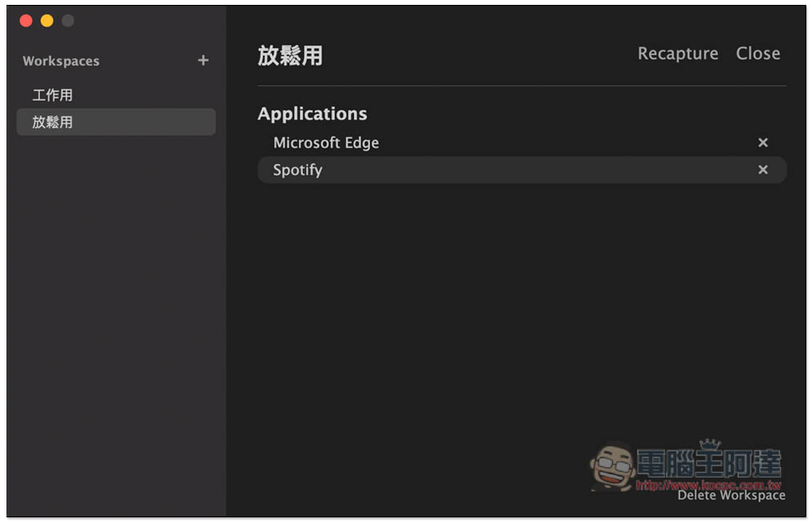
Task: Click the 放鬆用 workspace title heading
Action: coord(290,55)
